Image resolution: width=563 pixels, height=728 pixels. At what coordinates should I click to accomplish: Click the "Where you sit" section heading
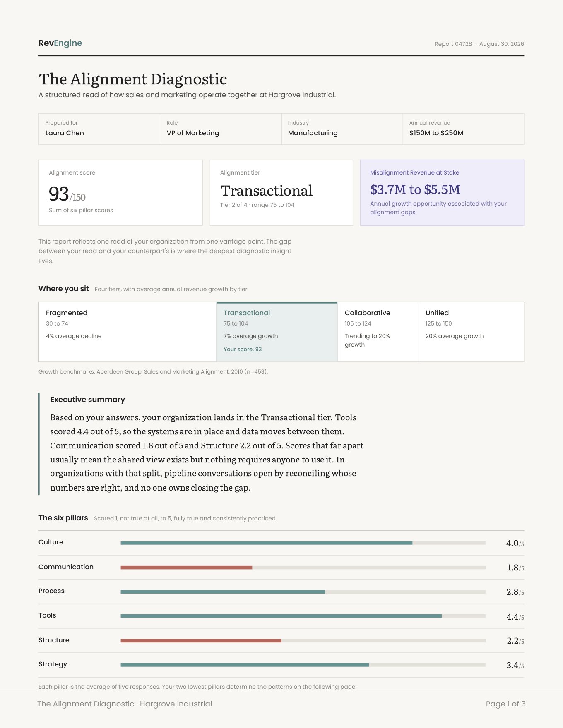pyautogui.click(x=64, y=289)
